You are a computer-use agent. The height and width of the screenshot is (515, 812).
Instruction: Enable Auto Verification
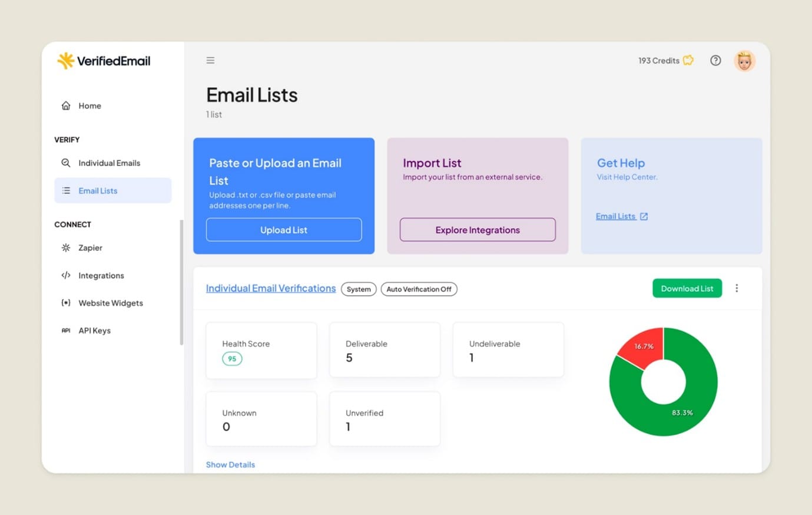(419, 289)
